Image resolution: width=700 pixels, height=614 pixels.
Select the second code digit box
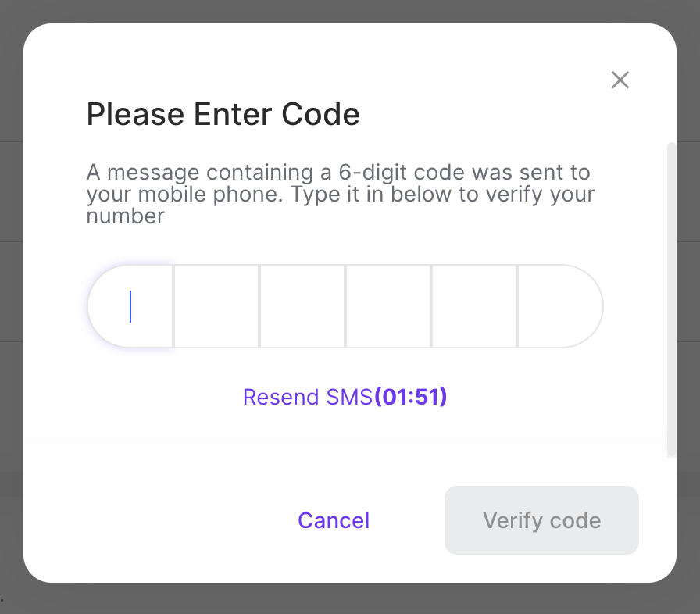click(x=216, y=306)
